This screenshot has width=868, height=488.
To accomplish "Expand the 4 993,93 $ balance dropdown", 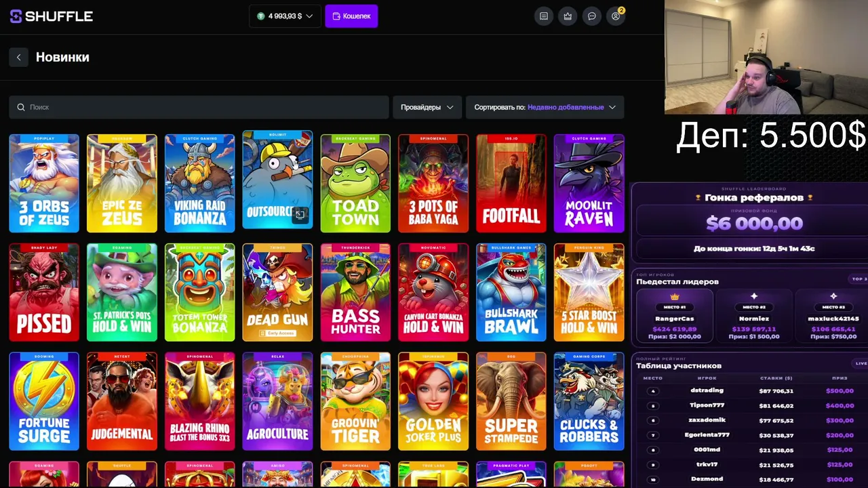I will (285, 16).
